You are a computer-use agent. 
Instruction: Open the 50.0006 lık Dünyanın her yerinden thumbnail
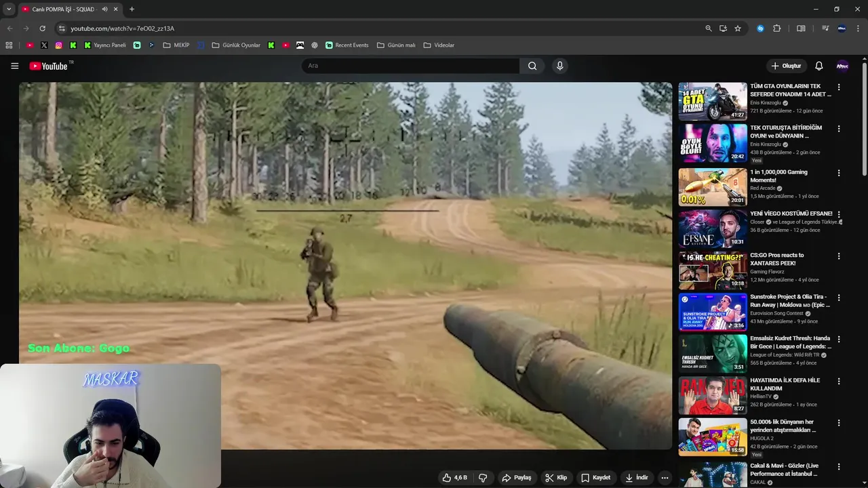pos(713,436)
